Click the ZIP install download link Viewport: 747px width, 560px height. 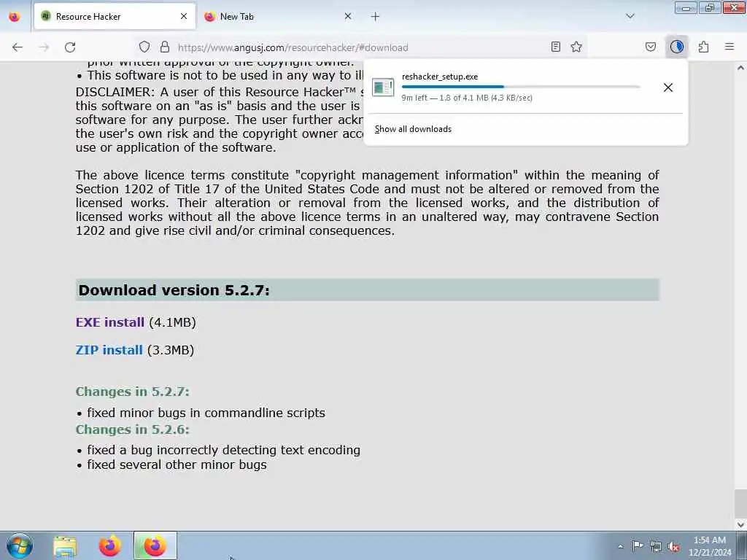pyautogui.click(x=109, y=350)
